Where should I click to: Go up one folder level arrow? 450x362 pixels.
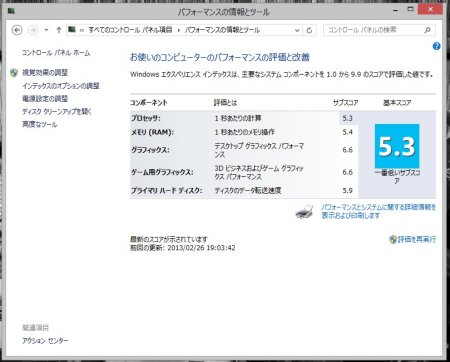59,30
